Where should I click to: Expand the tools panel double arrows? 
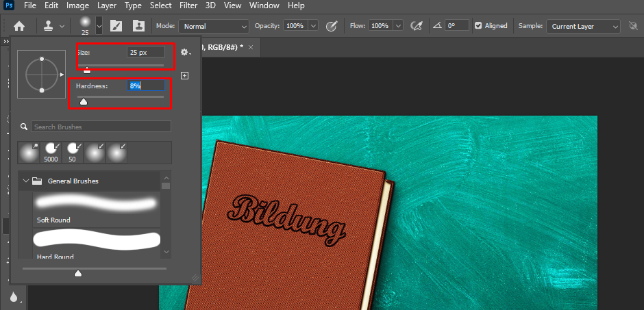[6, 42]
